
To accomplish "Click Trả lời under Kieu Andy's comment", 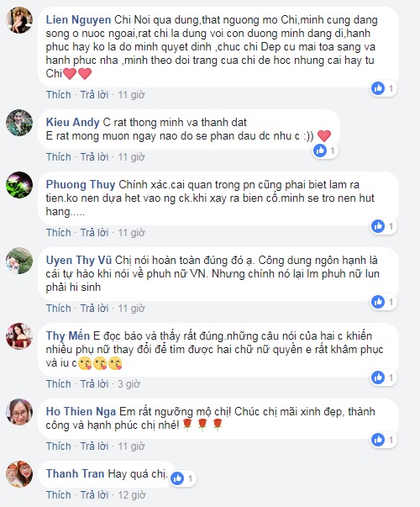I will coord(94,157).
